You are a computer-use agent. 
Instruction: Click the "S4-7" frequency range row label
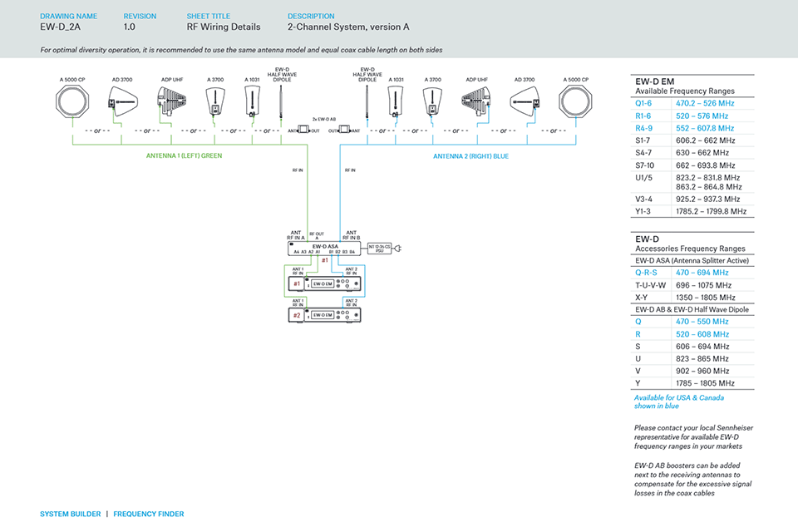click(643, 153)
